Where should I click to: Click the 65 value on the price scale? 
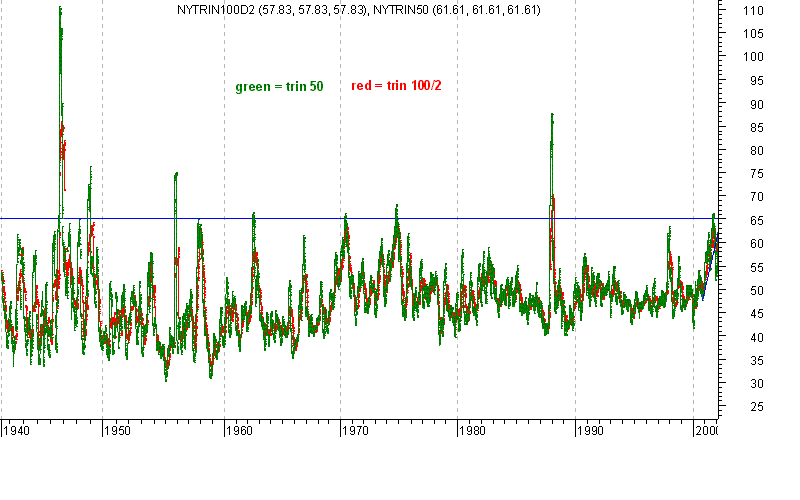(x=757, y=221)
